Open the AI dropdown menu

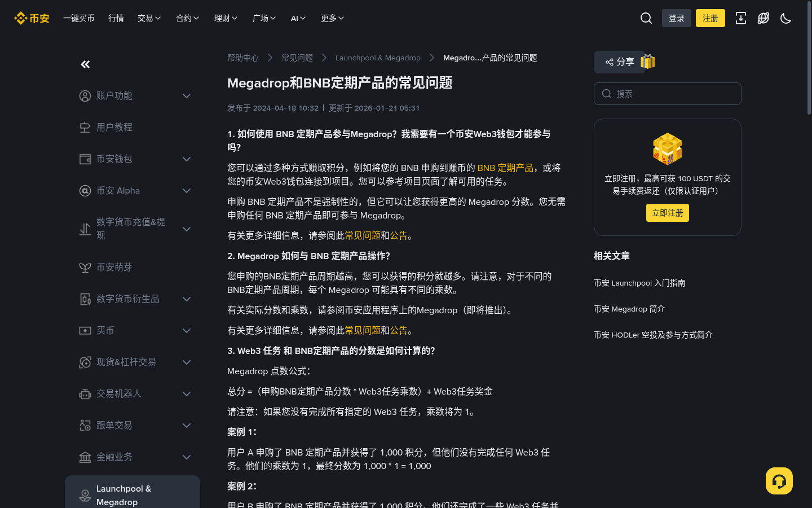click(x=298, y=18)
